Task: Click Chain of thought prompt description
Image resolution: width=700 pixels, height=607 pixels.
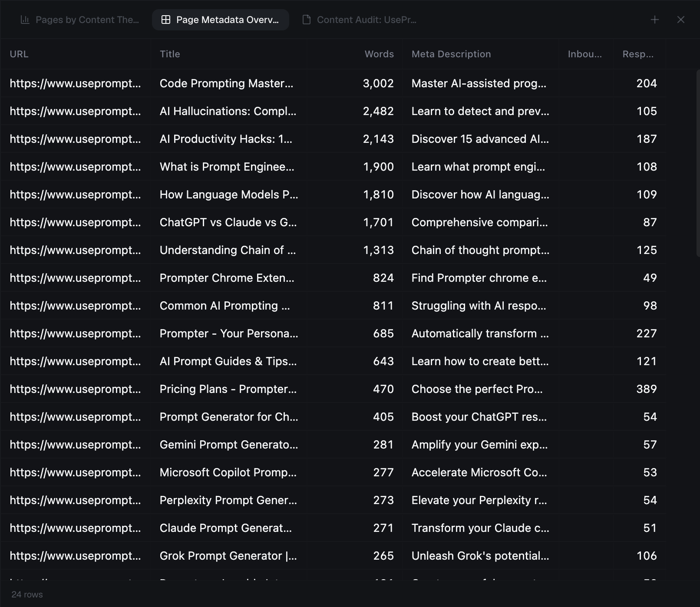Action: (x=480, y=250)
